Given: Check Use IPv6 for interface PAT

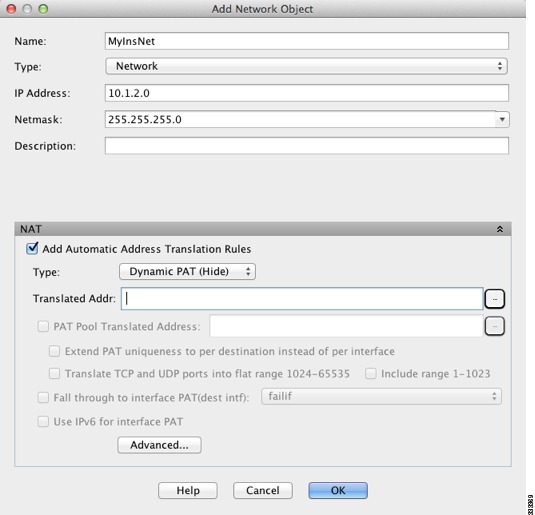Looking at the screenshot, I should 43,421.
